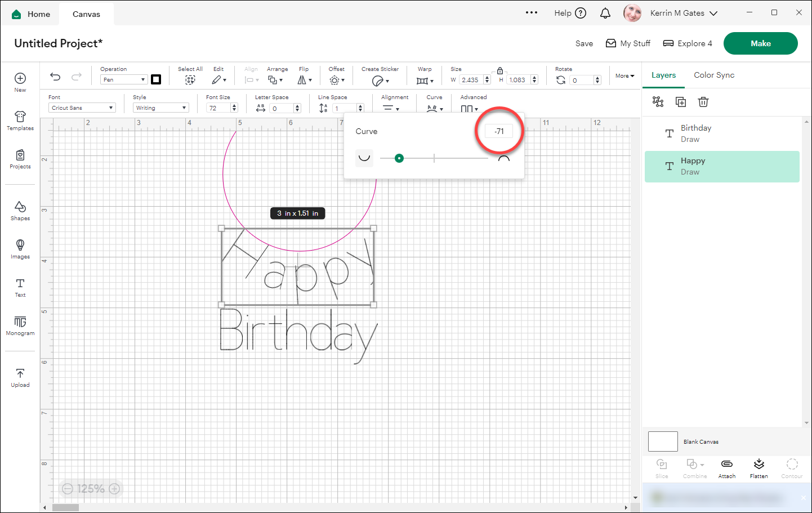Select upward curve arch icon
The image size is (812, 513).
(x=504, y=158)
